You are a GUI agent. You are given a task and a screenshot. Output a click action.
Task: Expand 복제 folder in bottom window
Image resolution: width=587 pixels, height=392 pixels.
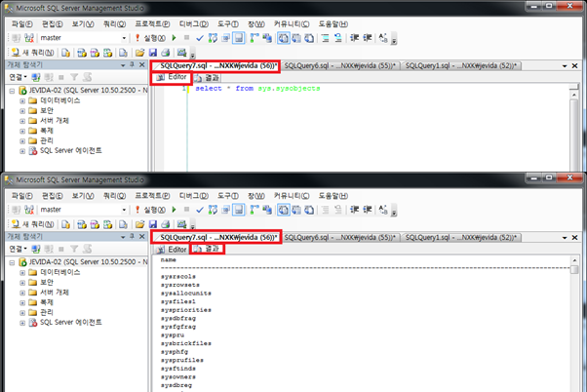22,302
